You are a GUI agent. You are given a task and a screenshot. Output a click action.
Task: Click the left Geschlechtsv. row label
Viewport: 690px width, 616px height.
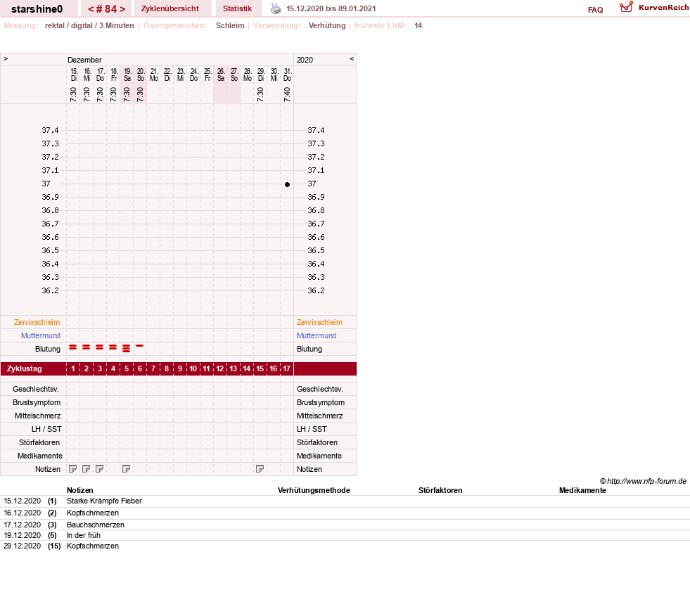click(x=36, y=389)
